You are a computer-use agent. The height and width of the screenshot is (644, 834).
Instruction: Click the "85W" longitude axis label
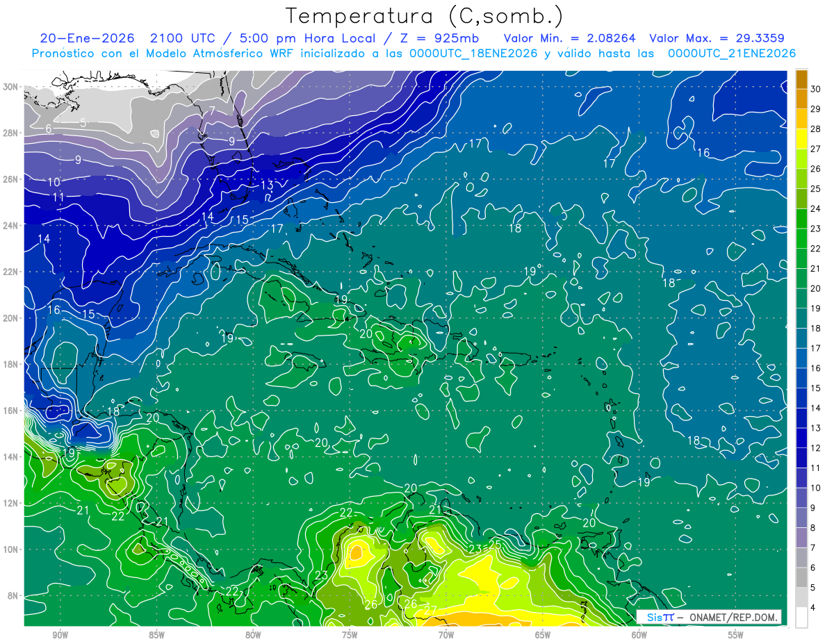156,635
